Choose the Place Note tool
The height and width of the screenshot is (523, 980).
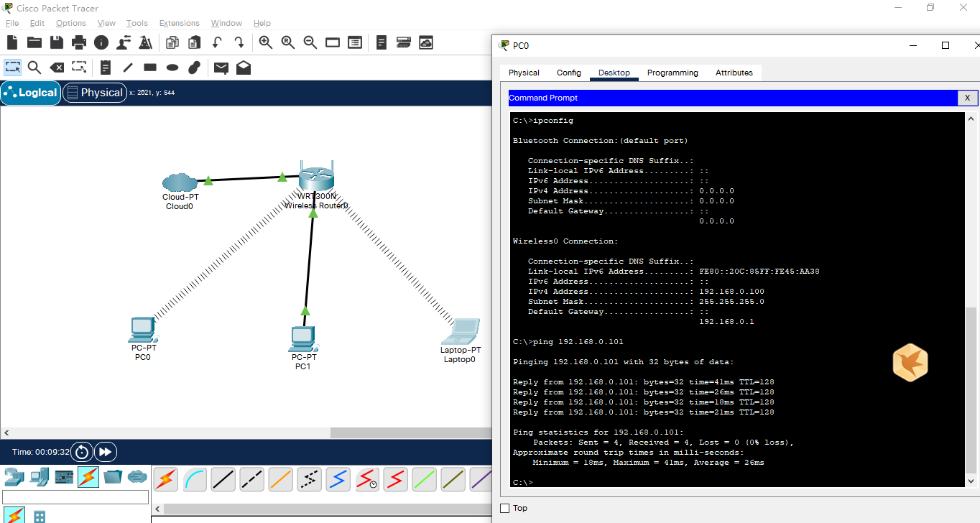(106, 68)
